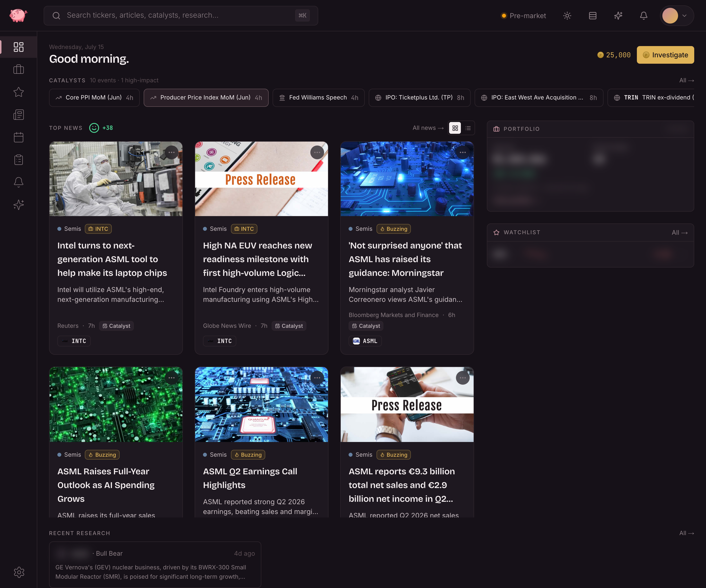The image size is (706, 588).
Task: Open blue circuit board thumbnail of Morningstar article
Action: [407, 179]
